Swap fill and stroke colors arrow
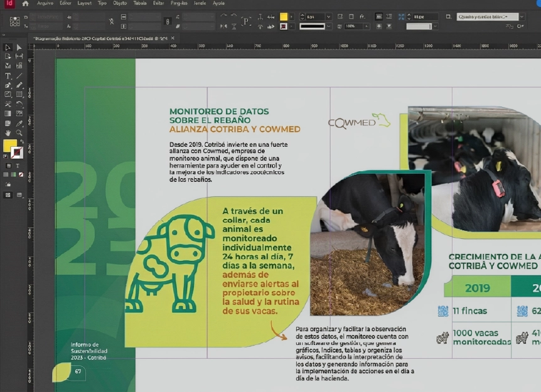Image resolution: width=541 pixels, height=392 pixels. [x=22, y=141]
